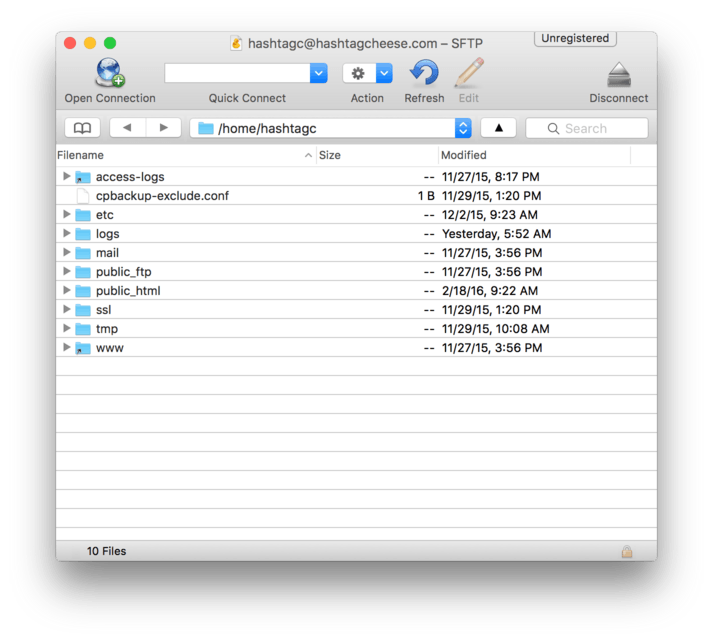Viewport: 713px width, 641px height.
Task: Sort by the Filename column header
Action: (x=186, y=155)
